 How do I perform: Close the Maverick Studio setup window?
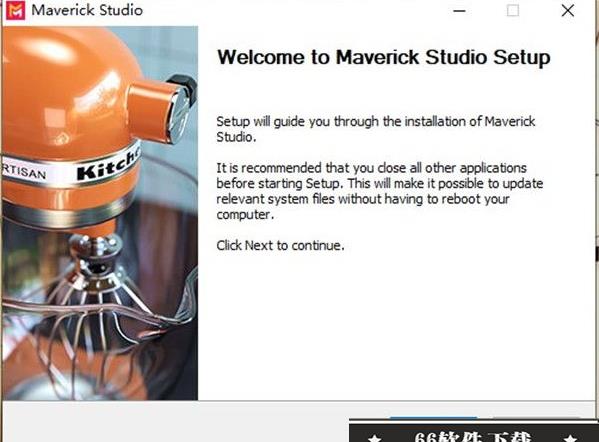click(568, 10)
